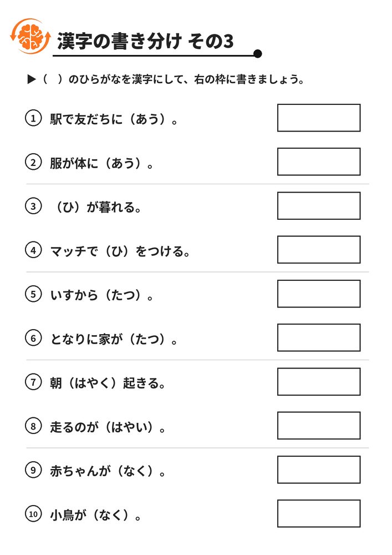The height and width of the screenshot is (555, 392).
Task: Select answer box for question 1
Action: (x=319, y=118)
